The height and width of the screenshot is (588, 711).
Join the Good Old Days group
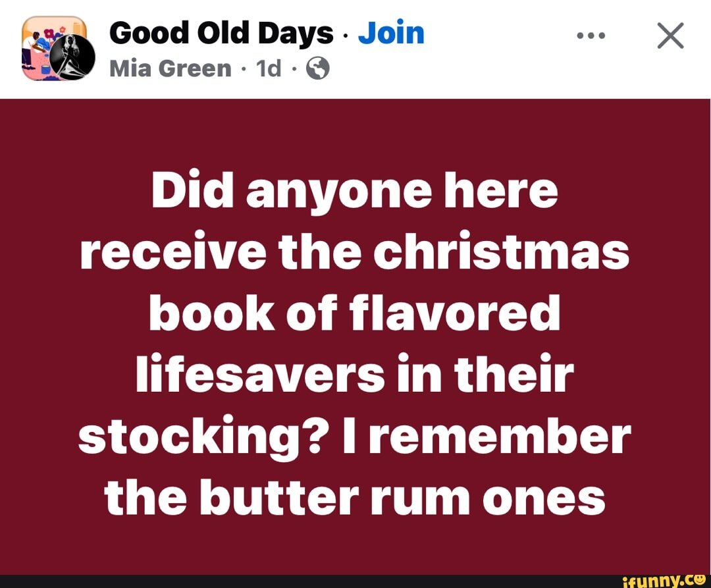click(x=391, y=33)
